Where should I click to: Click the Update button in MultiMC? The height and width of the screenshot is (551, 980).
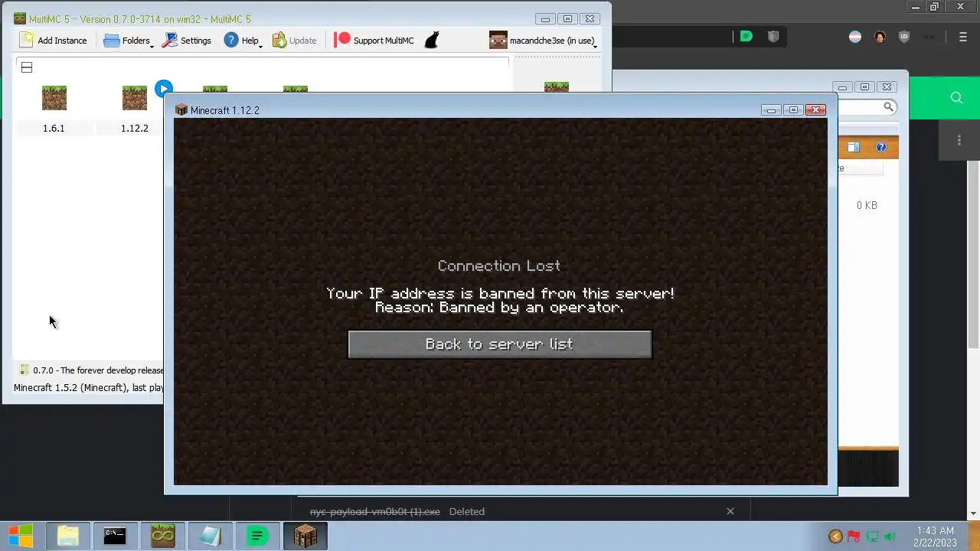[295, 41]
